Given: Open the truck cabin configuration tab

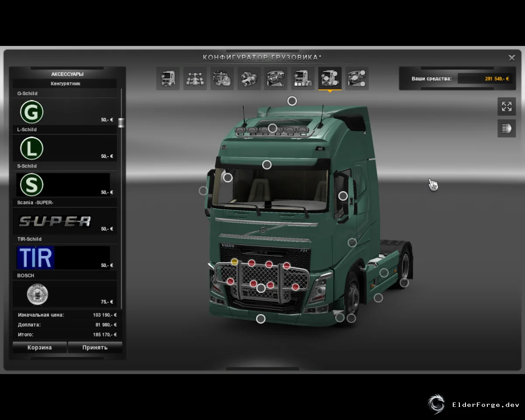Looking at the screenshot, I should click(x=168, y=79).
